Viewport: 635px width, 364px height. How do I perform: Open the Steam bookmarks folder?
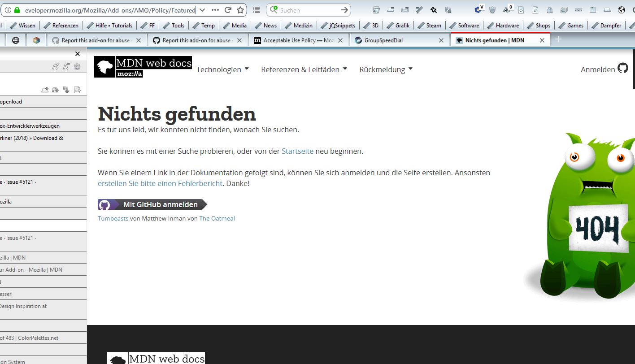[x=429, y=26]
